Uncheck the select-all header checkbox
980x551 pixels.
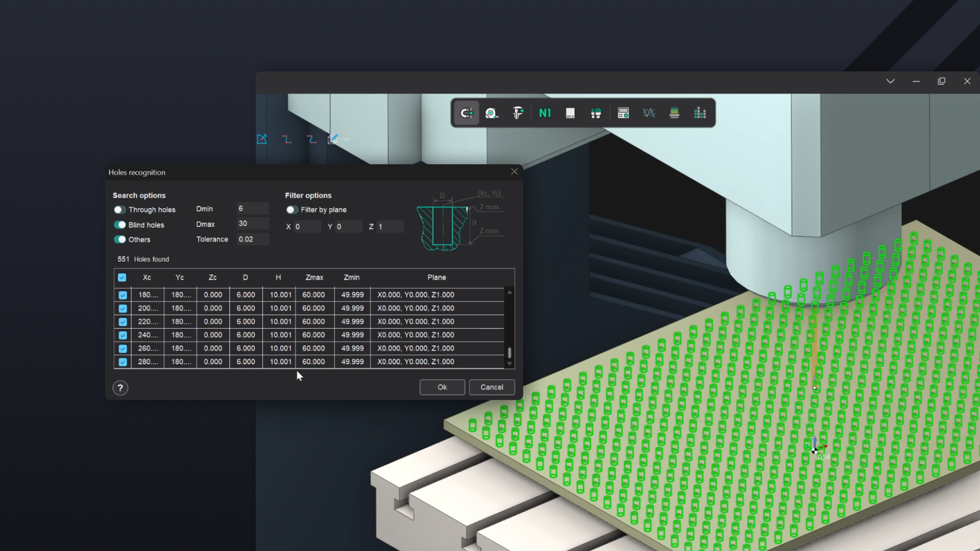pyautogui.click(x=122, y=278)
